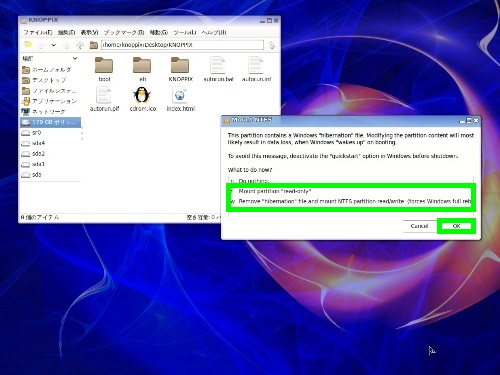The height and width of the screenshot is (375, 500).
Task: Go to the parent folder with the up arrow
Action: click(x=80, y=45)
